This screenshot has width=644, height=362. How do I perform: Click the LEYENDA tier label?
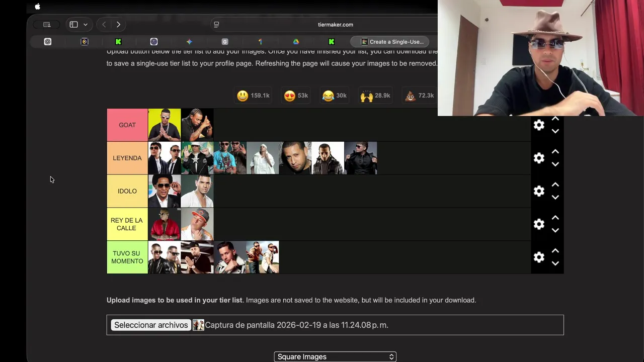(x=127, y=158)
